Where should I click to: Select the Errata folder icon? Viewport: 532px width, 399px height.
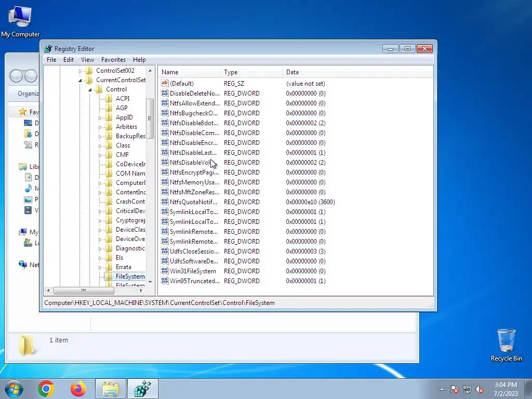[109, 267]
